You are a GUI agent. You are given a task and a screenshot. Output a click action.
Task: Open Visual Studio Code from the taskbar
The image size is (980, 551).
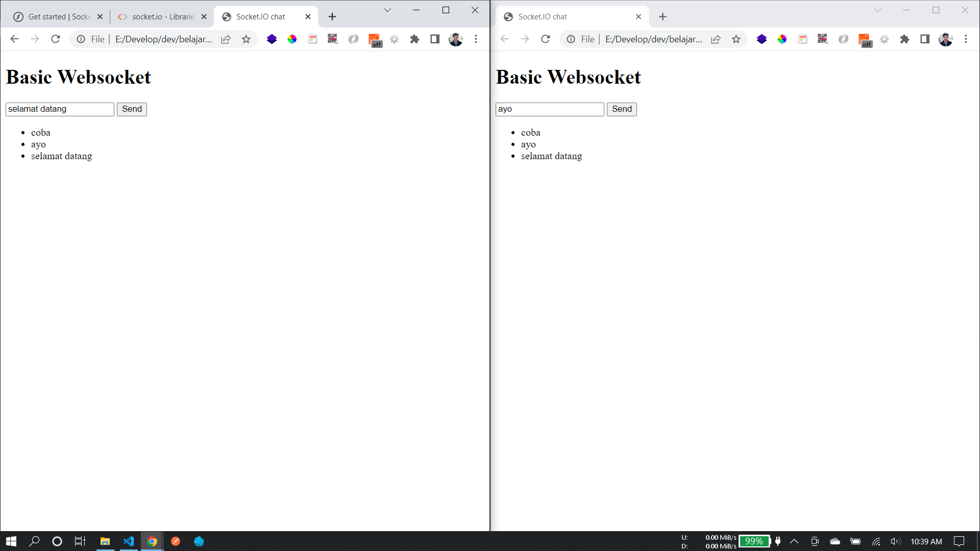pyautogui.click(x=129, y=541)
